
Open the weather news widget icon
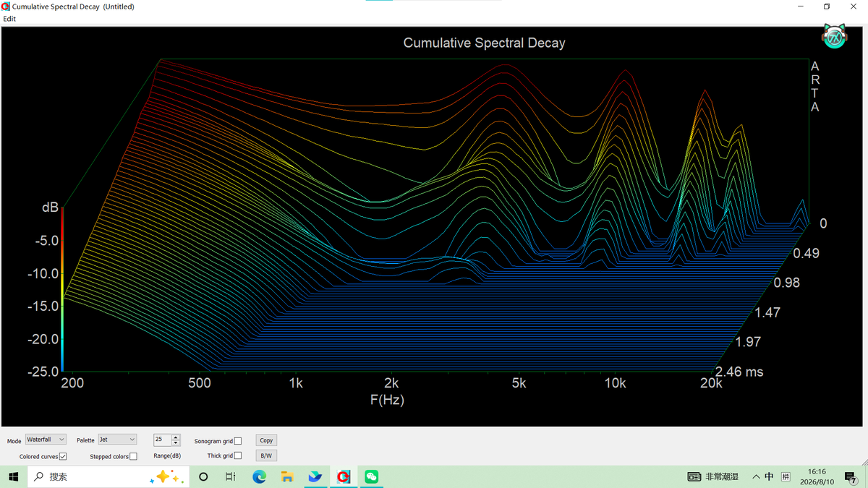pyautogui.click(x=694, y=477)
